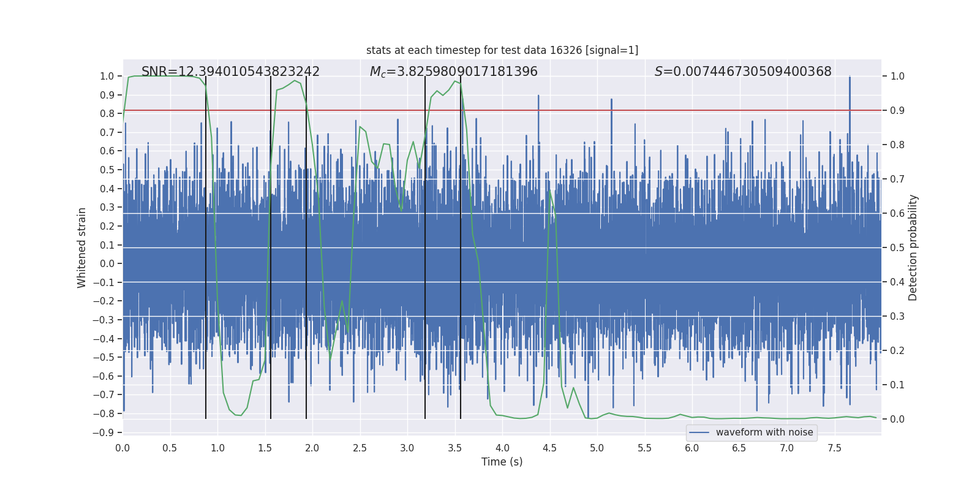Click the Mc=3.8259 chirp mass annotation
Screen dimensions: 980x490
454,72
